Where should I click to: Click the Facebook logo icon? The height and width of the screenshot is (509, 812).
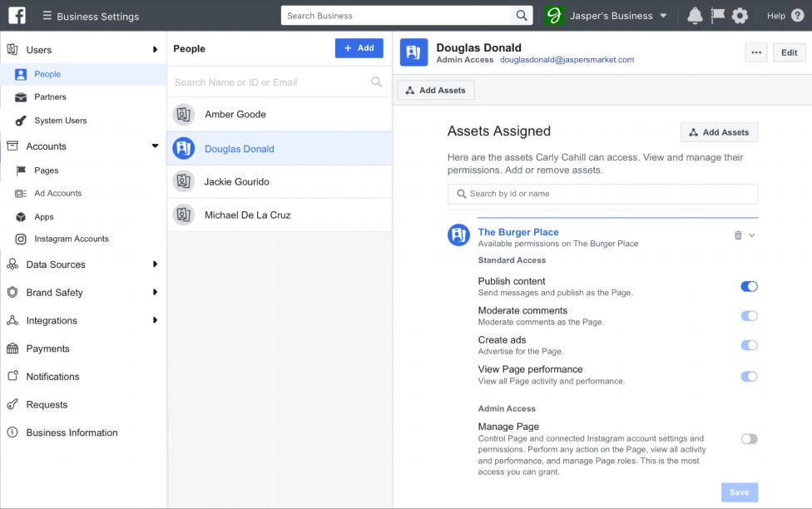tap(17, 16)
